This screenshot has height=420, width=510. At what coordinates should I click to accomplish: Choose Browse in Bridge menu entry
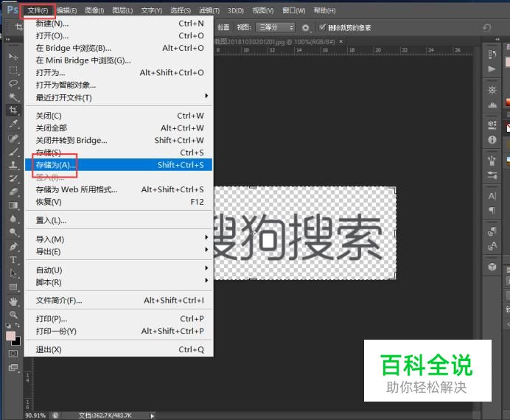pyautogui.click(x=119, y=48)
